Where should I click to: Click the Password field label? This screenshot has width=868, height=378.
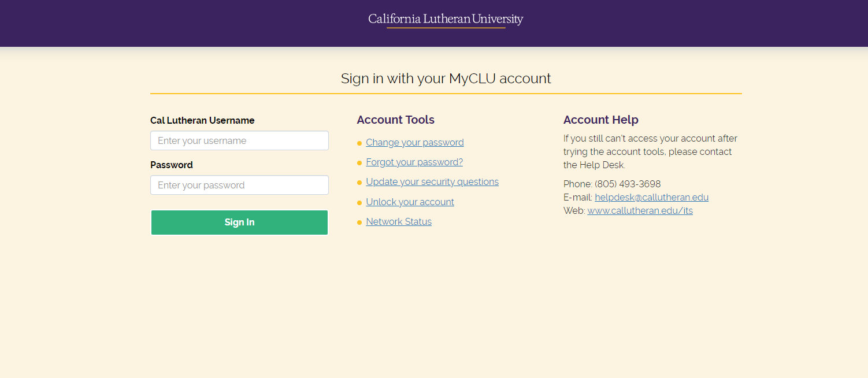172,165
